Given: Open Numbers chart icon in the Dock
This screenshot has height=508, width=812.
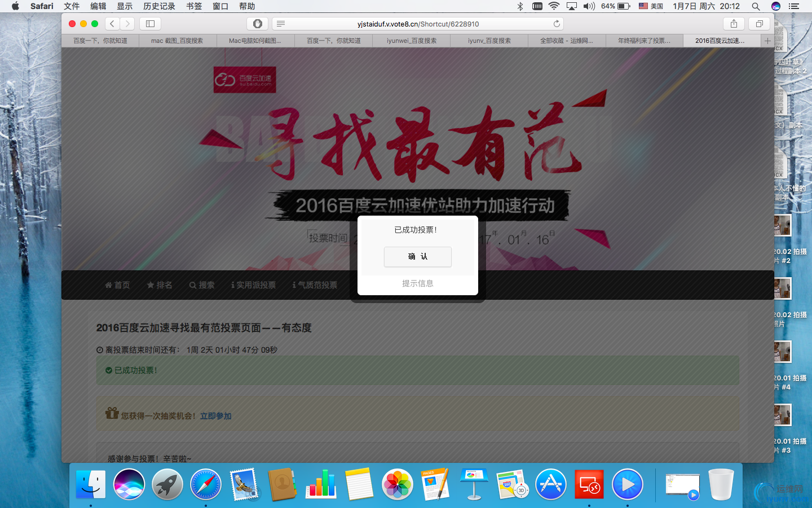Looking at the screenshot, I should click(x=321, y=484).
